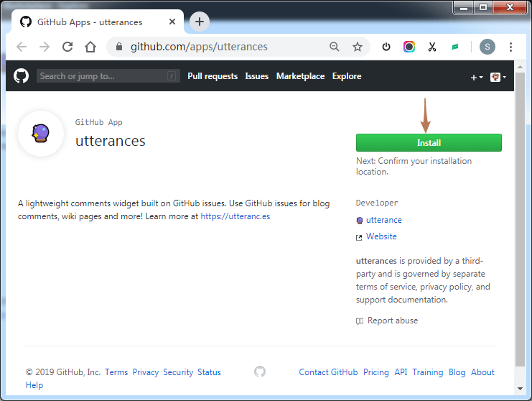This screenshot has width=532, height=401.
Task: Click the 'utterances' app title text
Action: (x=111, y=141)
